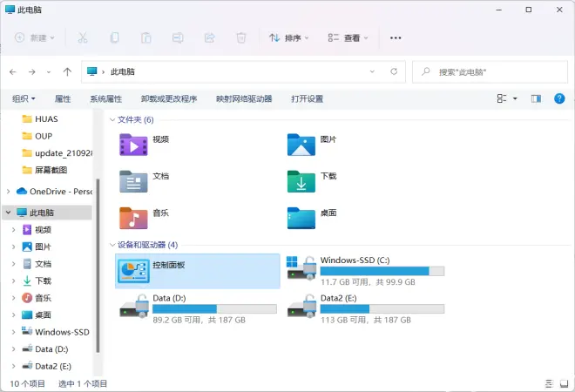The width and height of the screenshot is (575, 392).
Task: Toggle the preview pane icon
Action: [x=536, y=98]
